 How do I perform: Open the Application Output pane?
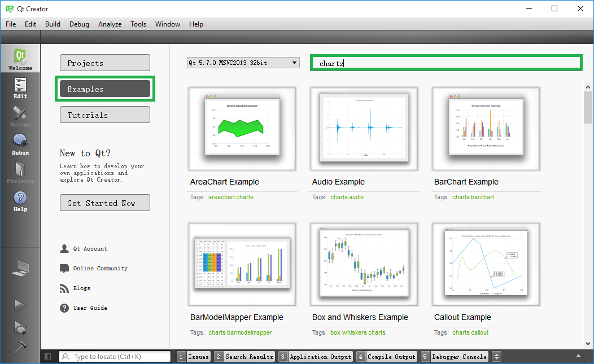[x=316, y=357]
